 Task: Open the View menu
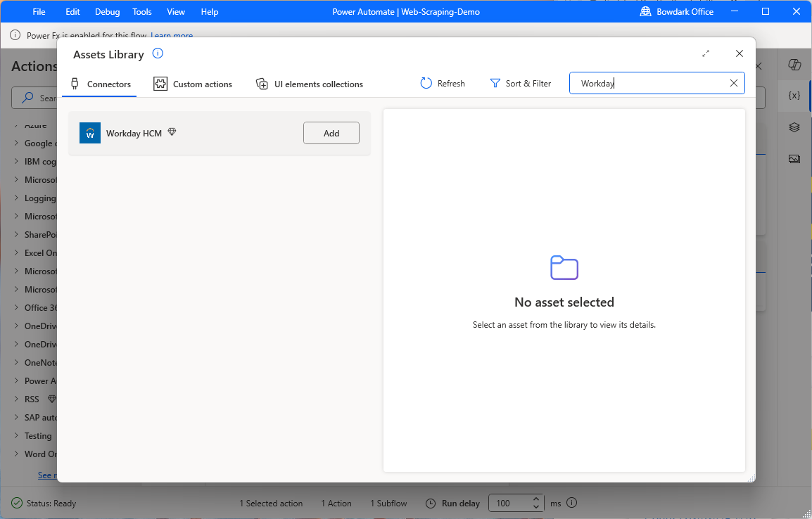point(176,11)
